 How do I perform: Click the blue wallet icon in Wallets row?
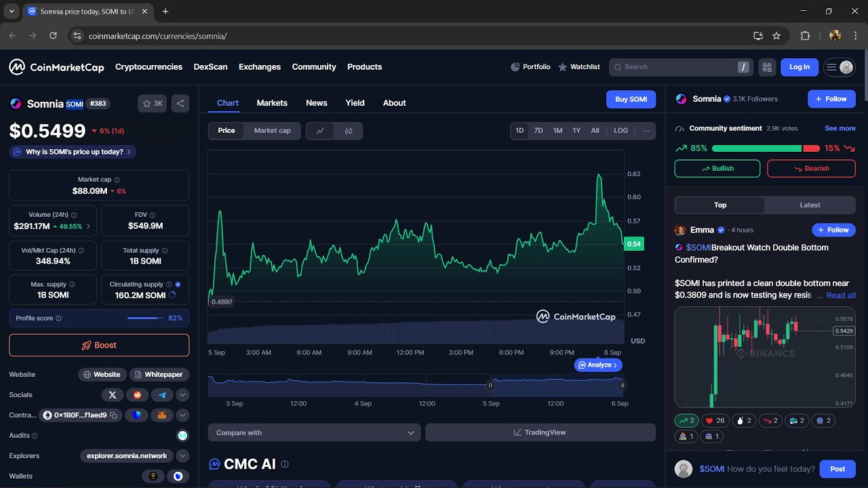tap(178, 476)
